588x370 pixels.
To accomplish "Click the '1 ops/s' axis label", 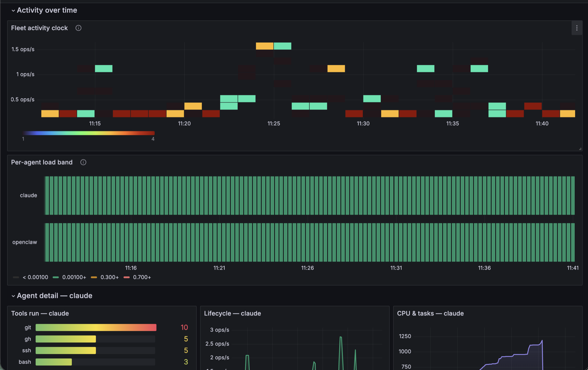I will point(25,74).
